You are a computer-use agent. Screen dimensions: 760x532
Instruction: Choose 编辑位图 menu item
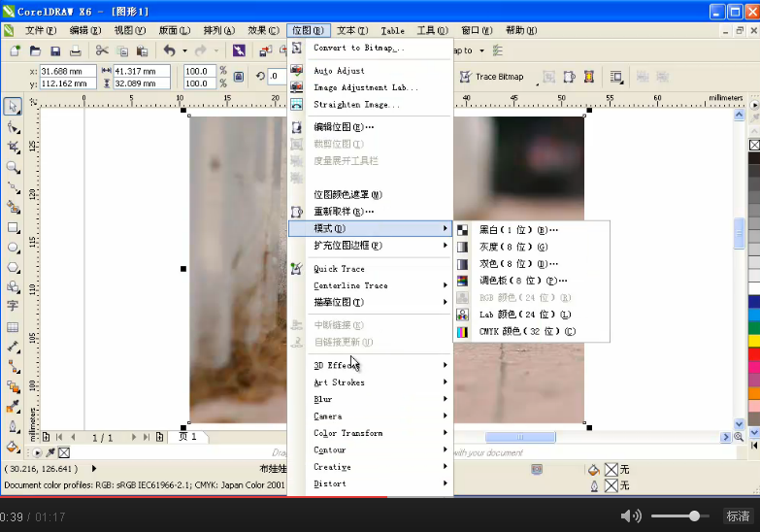click(x=371, y=127)
